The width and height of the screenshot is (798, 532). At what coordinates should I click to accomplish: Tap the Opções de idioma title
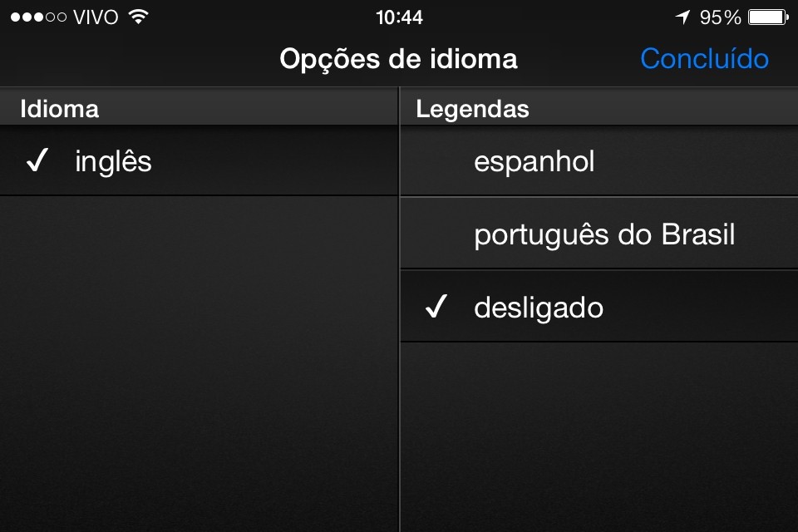pos(398,59)
